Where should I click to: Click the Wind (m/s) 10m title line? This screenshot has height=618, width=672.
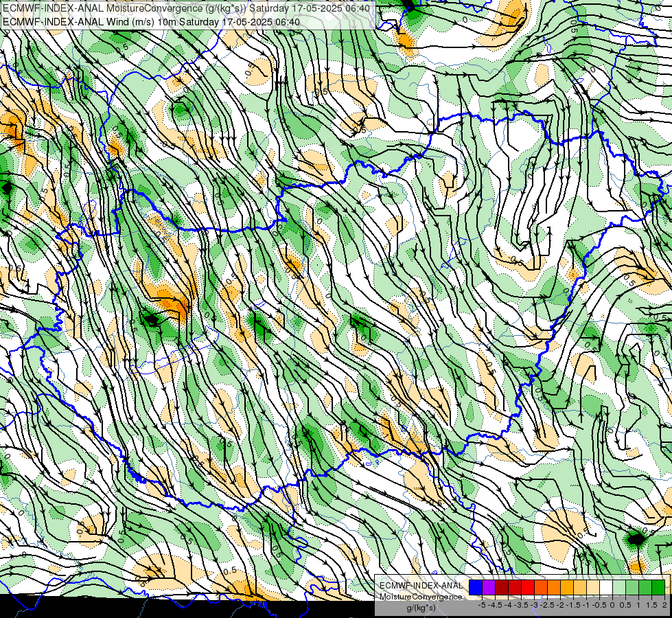coord(151,21)
